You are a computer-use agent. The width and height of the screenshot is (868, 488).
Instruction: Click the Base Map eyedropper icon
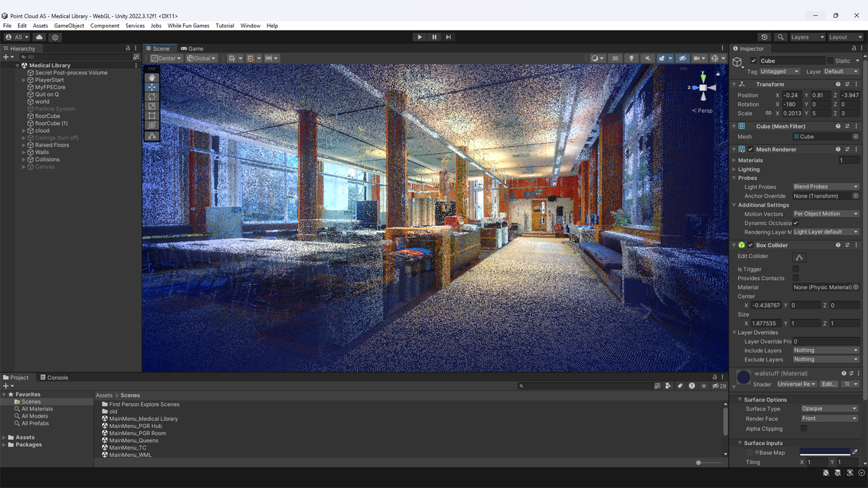(855, 452)
